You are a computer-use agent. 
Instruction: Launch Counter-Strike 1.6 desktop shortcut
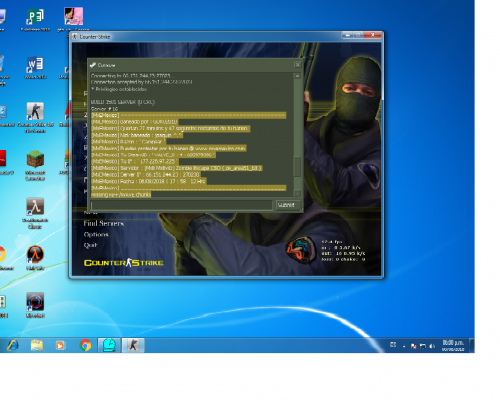point(35,117)
